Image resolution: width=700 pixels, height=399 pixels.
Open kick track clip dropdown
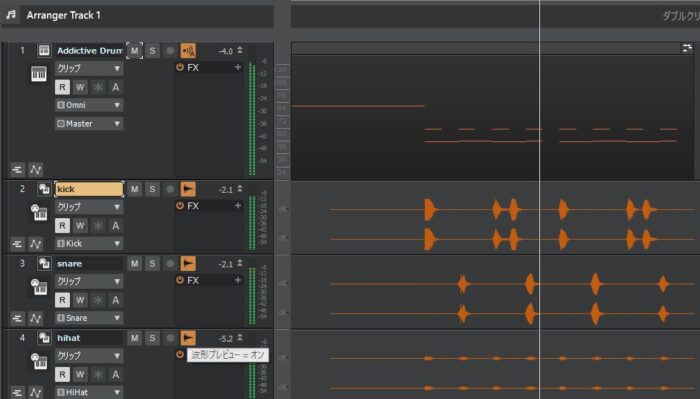tap(89, 207)
